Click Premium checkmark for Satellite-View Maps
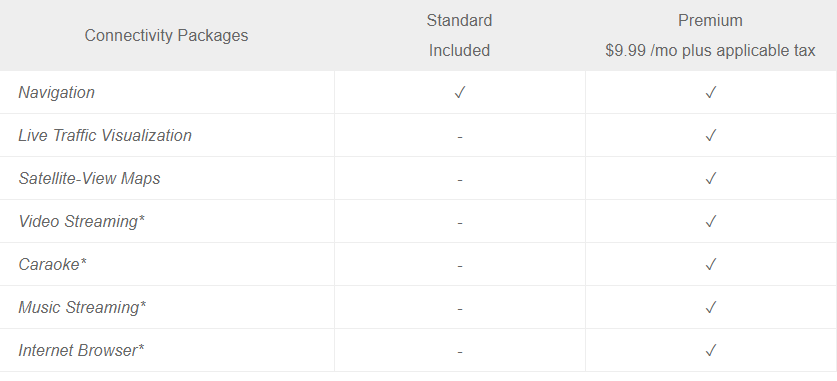Viewport: 837px width, 381px height. (710, 179)
